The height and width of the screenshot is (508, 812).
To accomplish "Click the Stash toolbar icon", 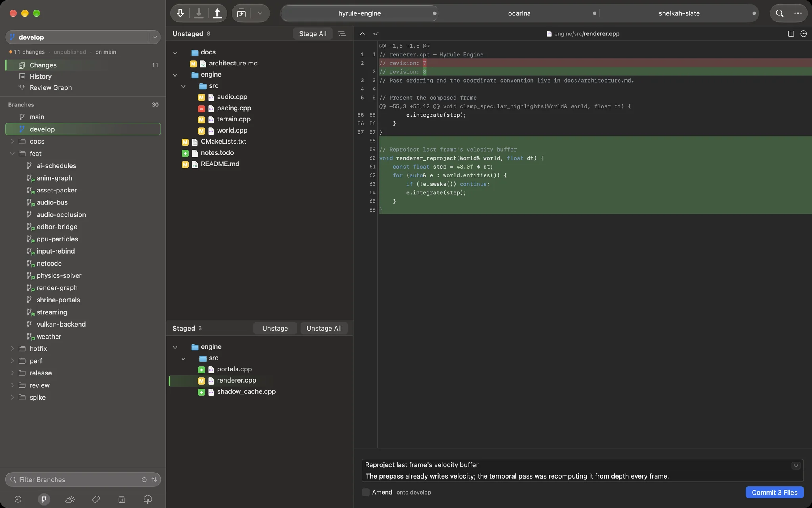I will pyautogui.click(x=241, y=13).
